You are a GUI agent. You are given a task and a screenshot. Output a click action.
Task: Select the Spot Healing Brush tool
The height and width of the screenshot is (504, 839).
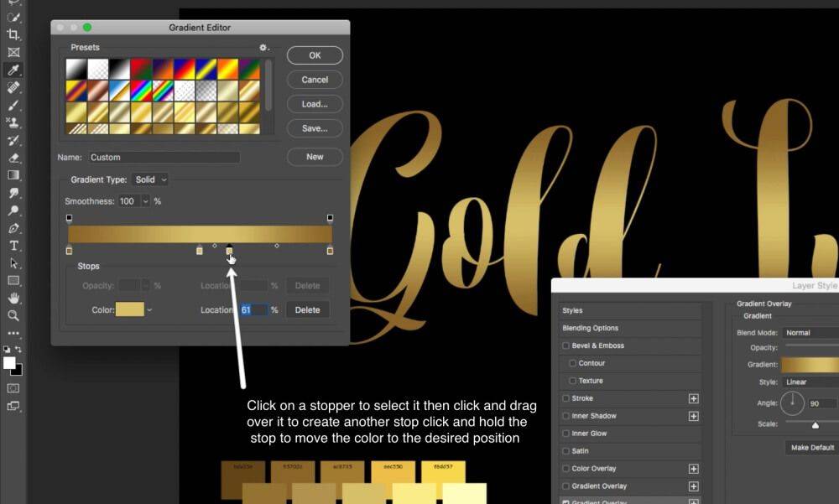pyautogui.click(x=13, y=87)
